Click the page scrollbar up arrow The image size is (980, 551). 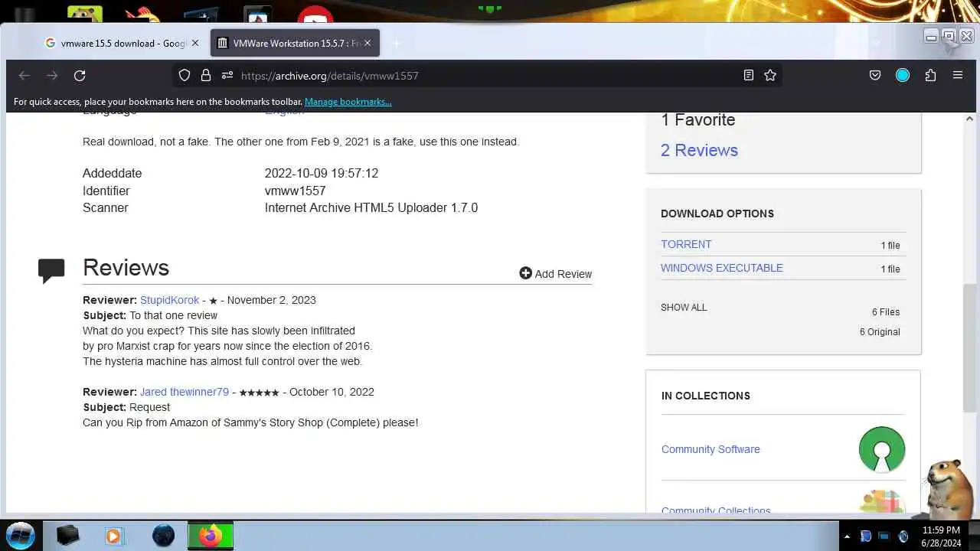pyautogui.click(x=969, y=119)
